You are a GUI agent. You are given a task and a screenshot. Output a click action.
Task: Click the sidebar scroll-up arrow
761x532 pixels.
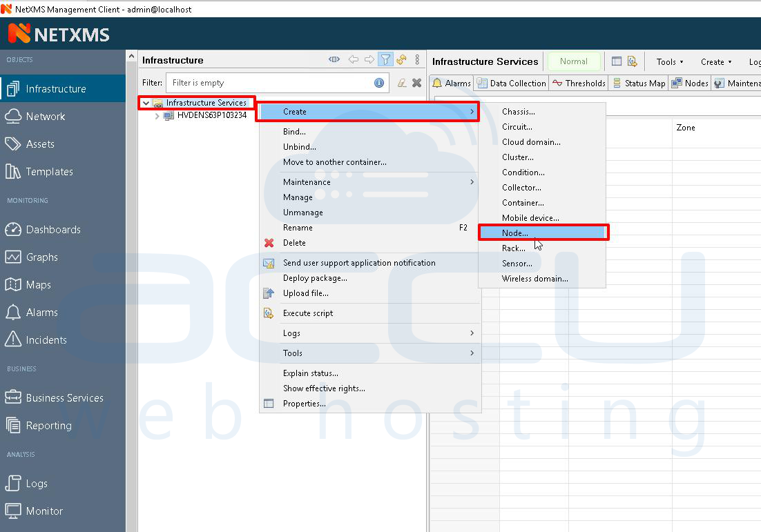pos(131,57)
